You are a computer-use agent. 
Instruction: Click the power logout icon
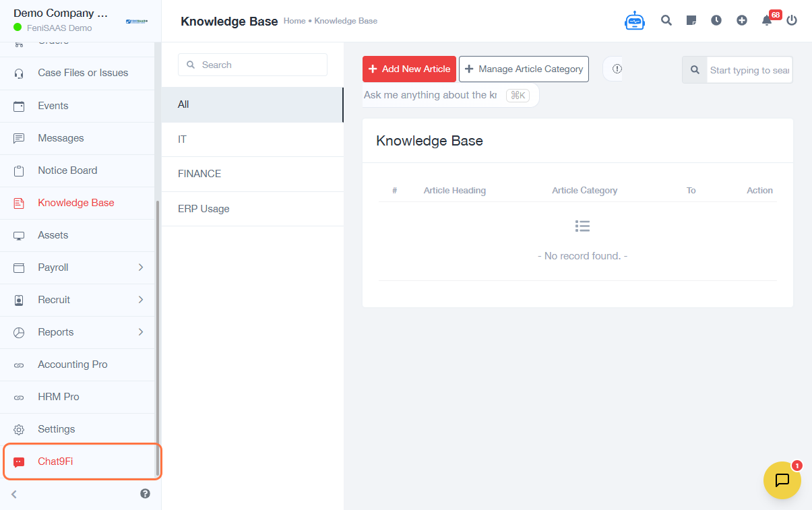pyautogui.click(x=792, y=20)
